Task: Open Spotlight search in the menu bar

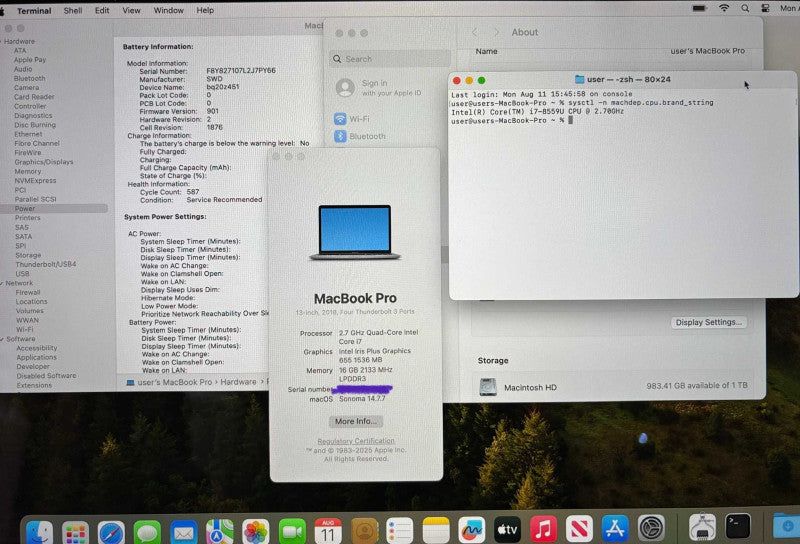Action: 745,8
